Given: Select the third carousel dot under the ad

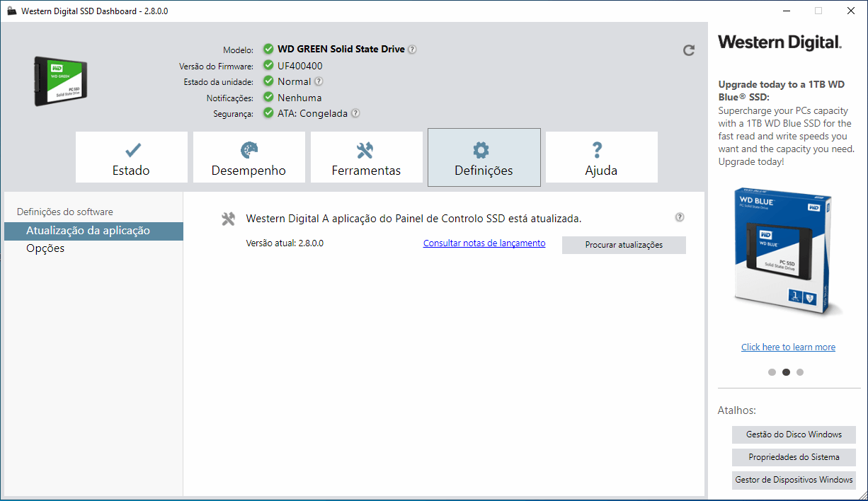Looking at the screenshot, I should (800, 372).
